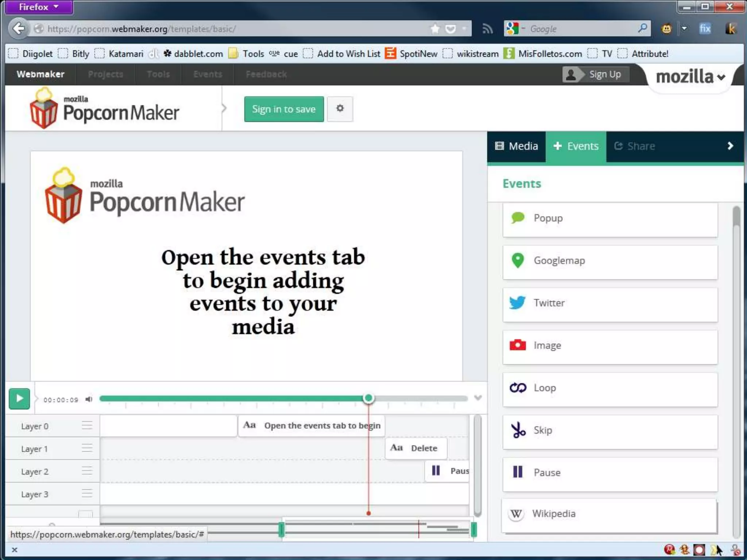Mute the audio volume icon

89,399
